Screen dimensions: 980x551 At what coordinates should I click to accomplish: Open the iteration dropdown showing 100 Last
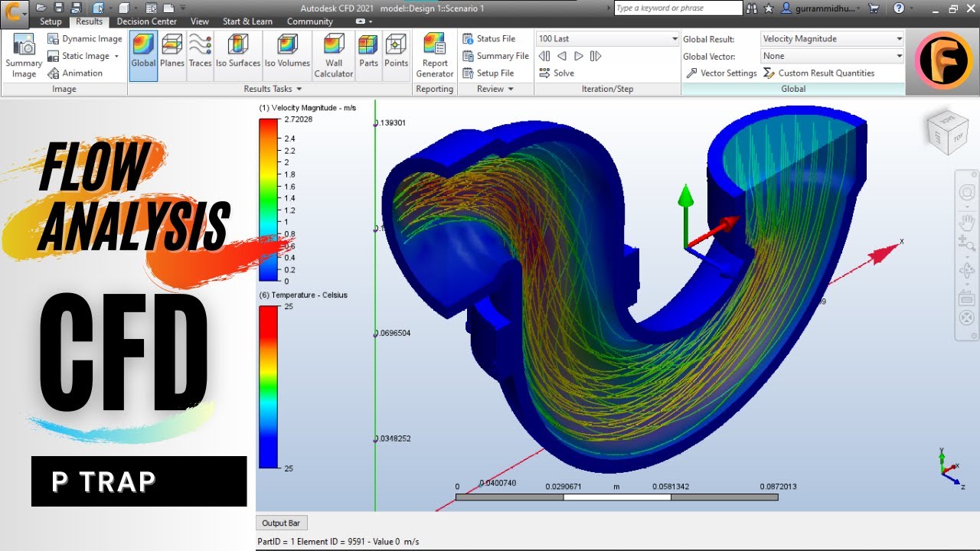click(608, 38)
